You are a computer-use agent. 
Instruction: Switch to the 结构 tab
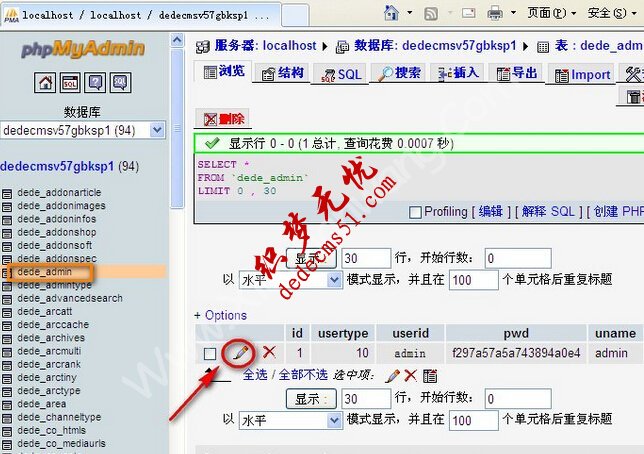click(x=283, y=74)
